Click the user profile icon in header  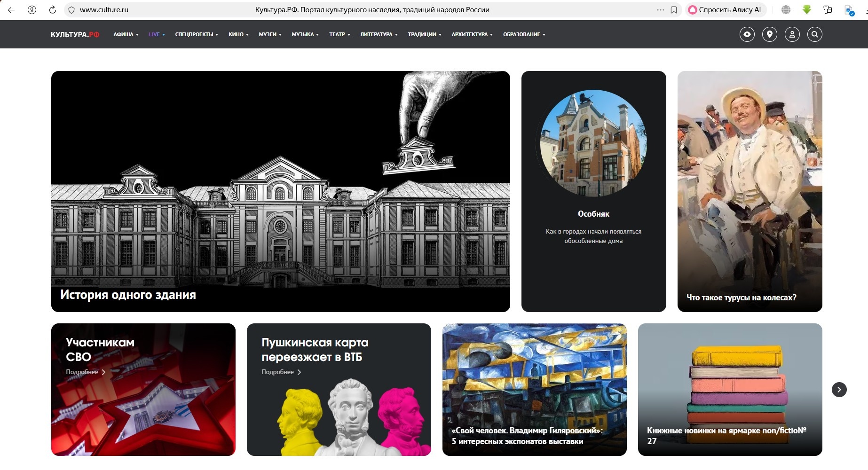[792, 34]
